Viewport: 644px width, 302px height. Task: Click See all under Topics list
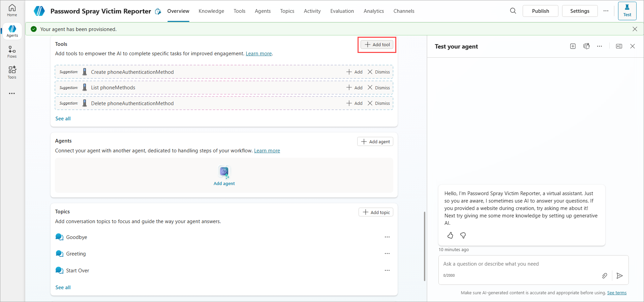pos(63,288)
